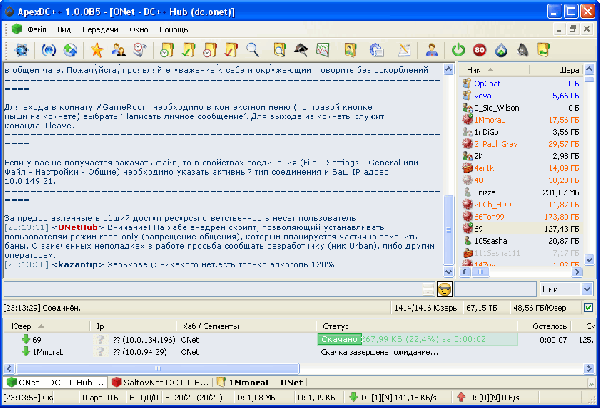
Task: Sort transfers by Осталось column header
Action: (544, 326)
